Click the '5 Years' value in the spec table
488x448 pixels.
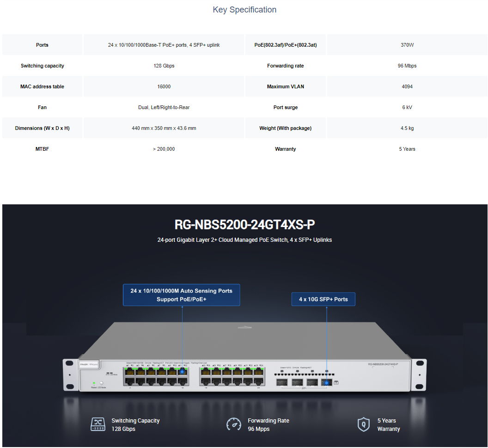pyautogui.click(x=407, y=149)
